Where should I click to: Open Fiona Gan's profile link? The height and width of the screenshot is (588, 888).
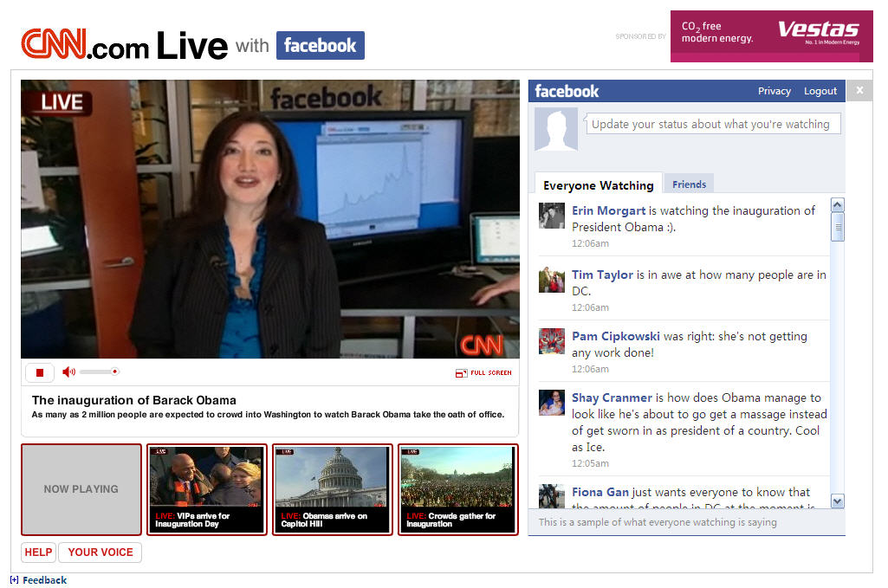pos(600,493)
